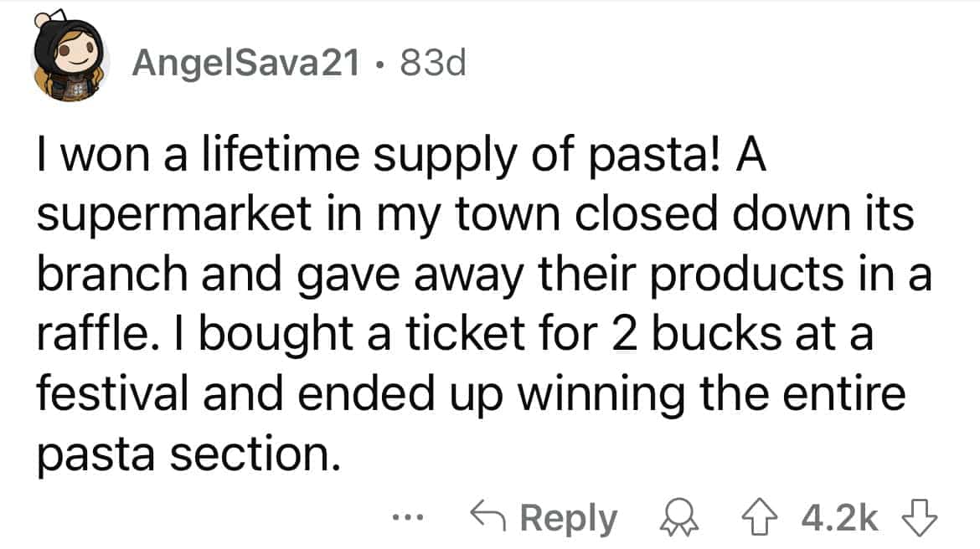Downvote the pasta comment
The image size is (980, 549).
point(924,519)
